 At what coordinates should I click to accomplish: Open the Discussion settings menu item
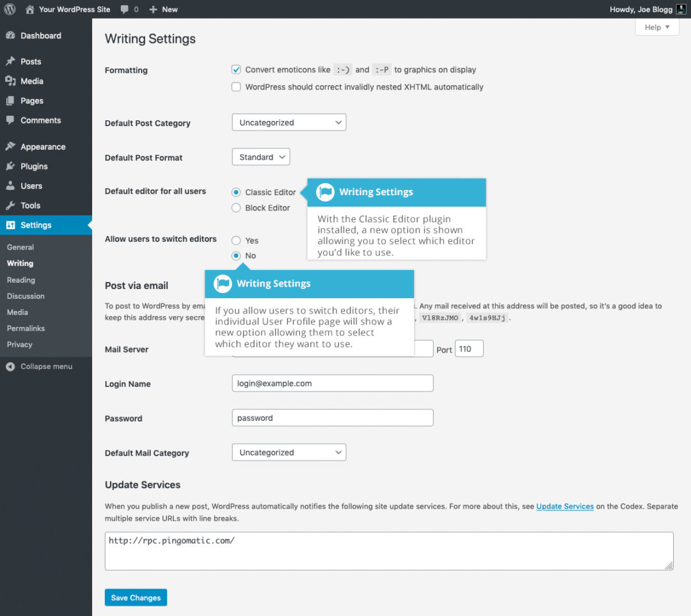[26, 296]
